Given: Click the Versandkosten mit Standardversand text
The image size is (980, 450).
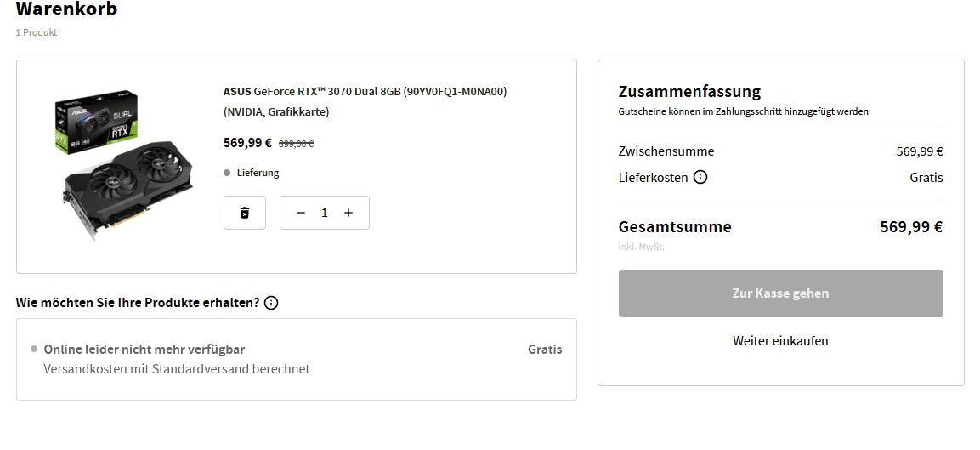Looking at the screenshot, I should [177, 368].
